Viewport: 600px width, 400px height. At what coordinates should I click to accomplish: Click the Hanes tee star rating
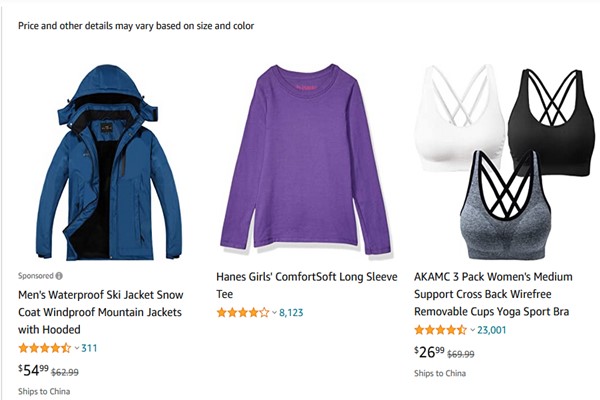click(x=243, y=312)
